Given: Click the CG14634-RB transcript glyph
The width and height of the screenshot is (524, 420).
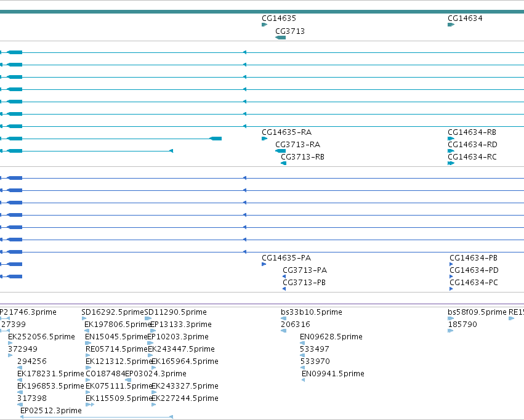Looking at the screenshot, I should coord(451,139).
